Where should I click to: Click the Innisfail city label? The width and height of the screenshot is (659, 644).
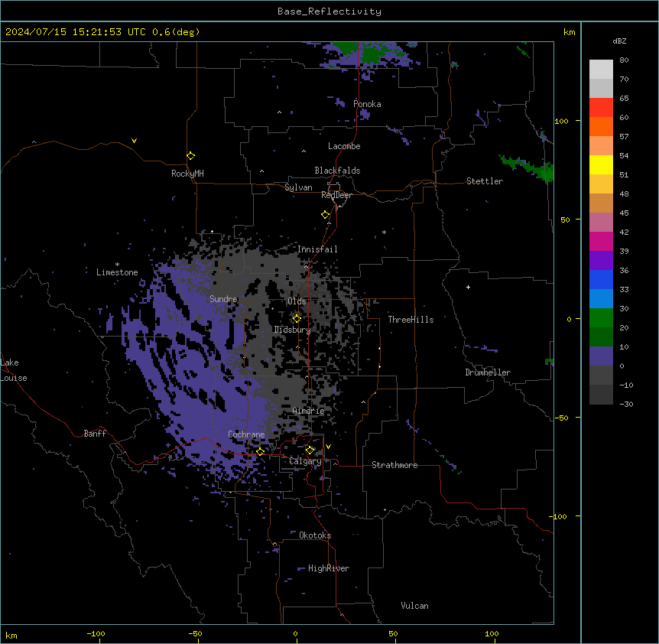317,249
